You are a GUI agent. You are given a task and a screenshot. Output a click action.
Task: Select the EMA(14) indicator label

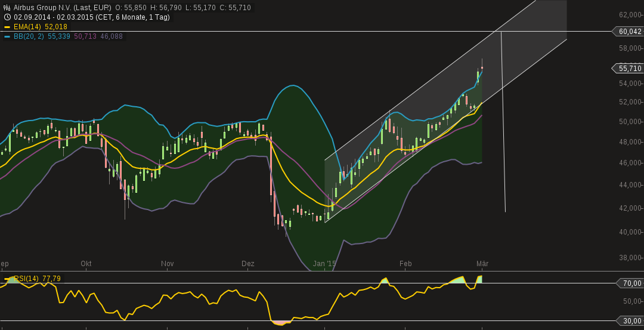pyautogui.click(x=27, y=27)
